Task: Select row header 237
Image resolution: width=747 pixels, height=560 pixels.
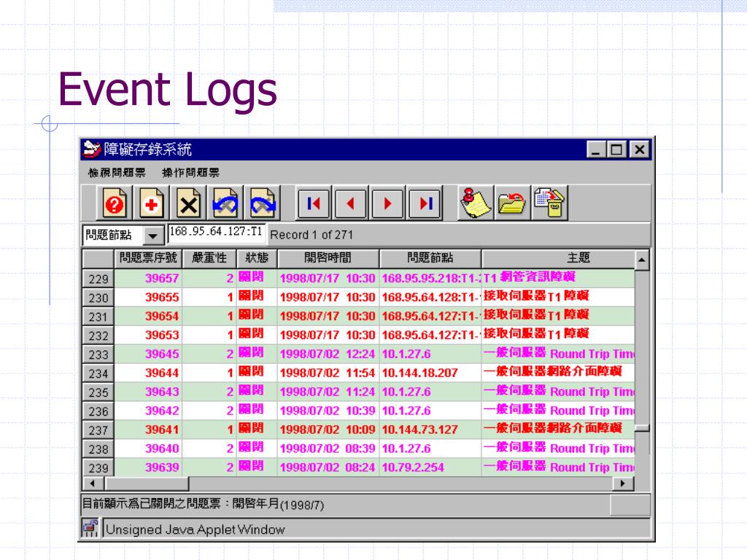Action: pos(98,430)
